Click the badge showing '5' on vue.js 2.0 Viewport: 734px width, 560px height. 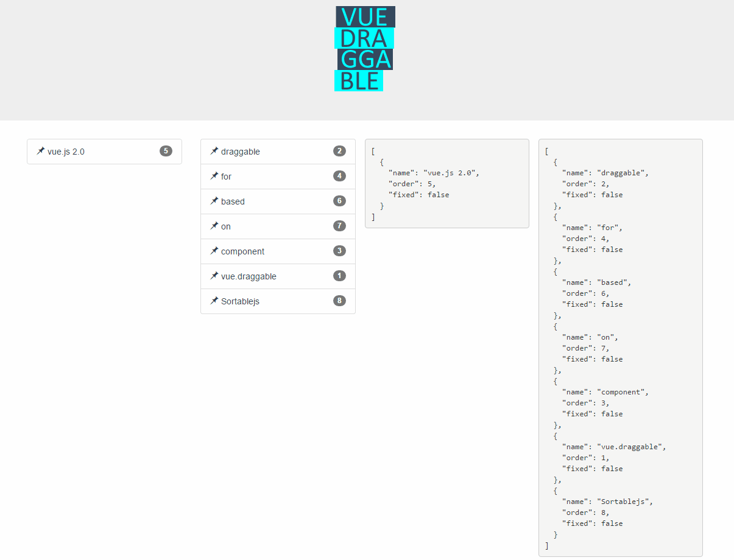pos(166,151)
